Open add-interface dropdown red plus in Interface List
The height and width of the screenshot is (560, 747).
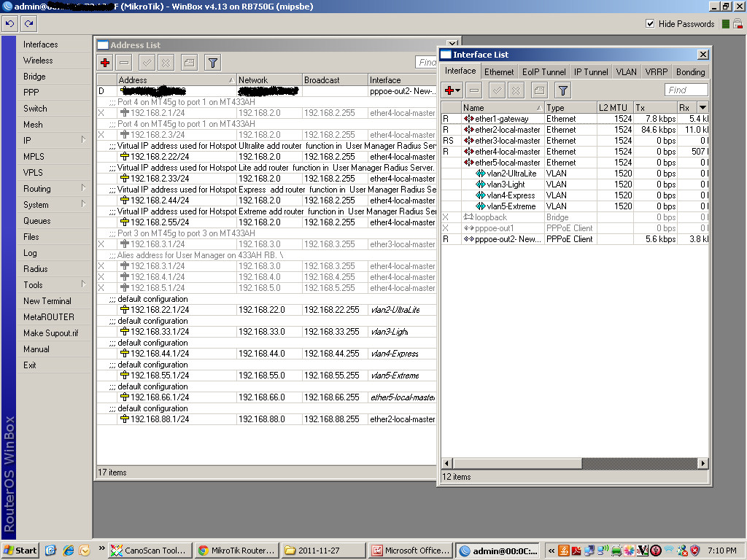click(x=452, y=90)
